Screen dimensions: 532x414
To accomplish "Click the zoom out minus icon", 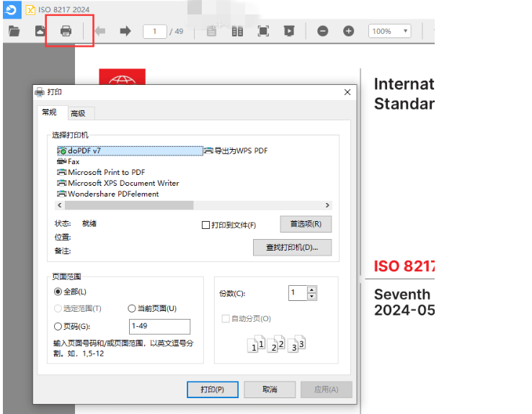I will coord(323,31).
